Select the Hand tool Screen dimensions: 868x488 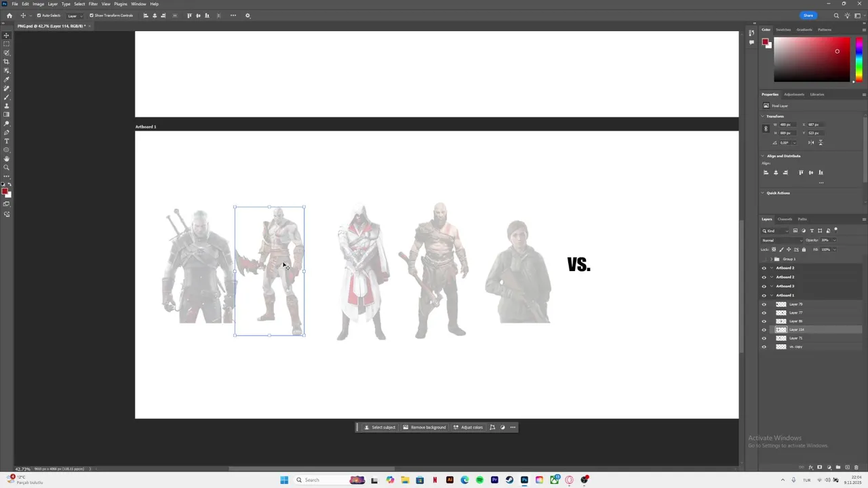(x=7, y=159)
